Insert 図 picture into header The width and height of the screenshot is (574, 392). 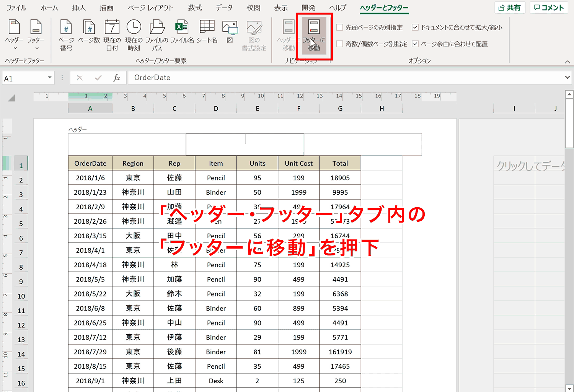(x=230, y=31)
